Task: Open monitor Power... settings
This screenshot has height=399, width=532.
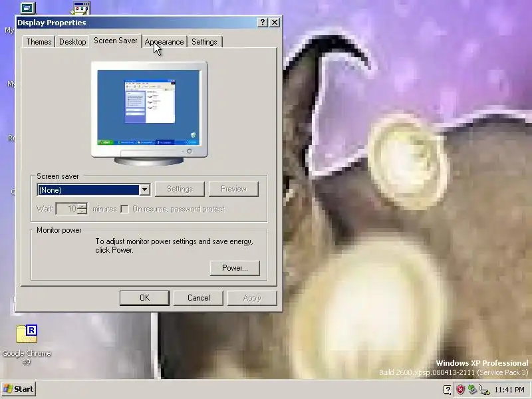Action: [x=235, y=268]
